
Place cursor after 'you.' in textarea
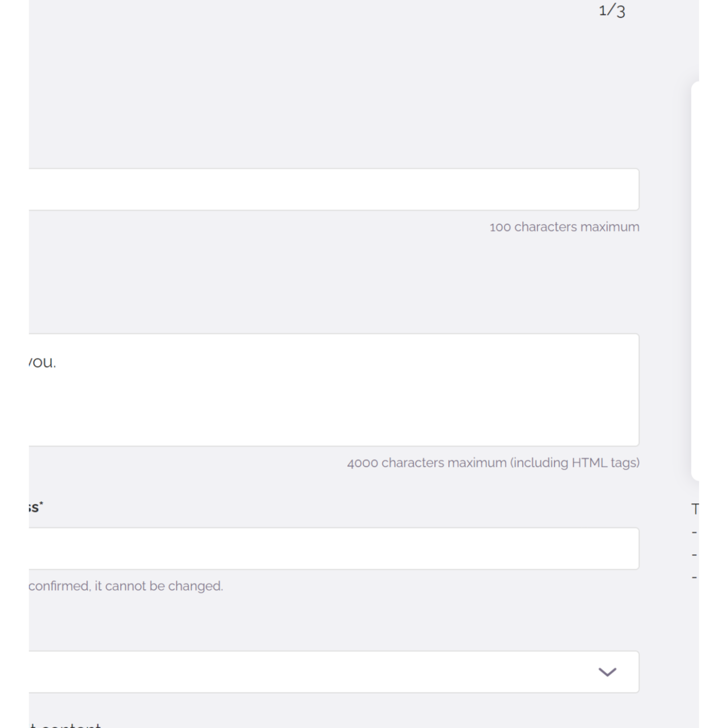coord(57,362)
